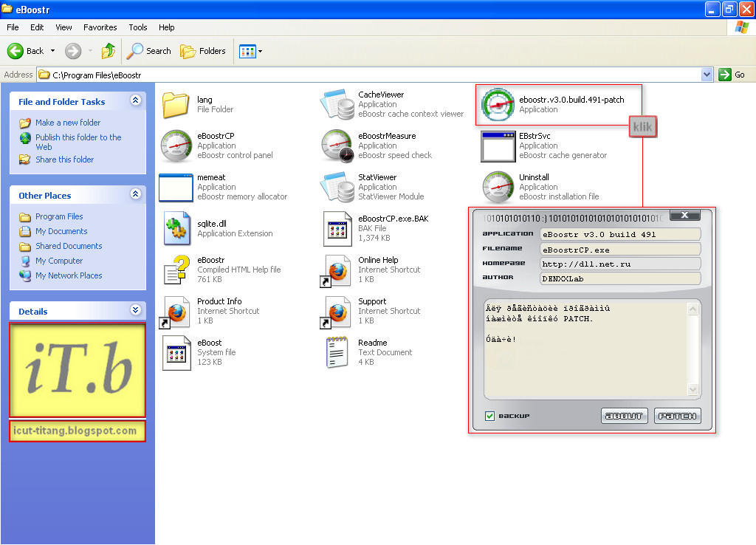Go to My Documents link
The image size is (756, 545).
pyautogui.click(x=61, y=231)
